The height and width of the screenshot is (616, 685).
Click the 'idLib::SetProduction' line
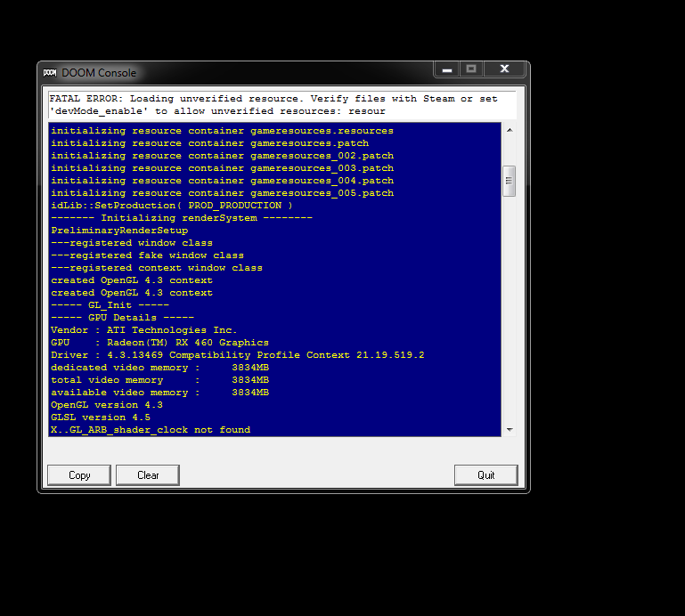(172, 206)
